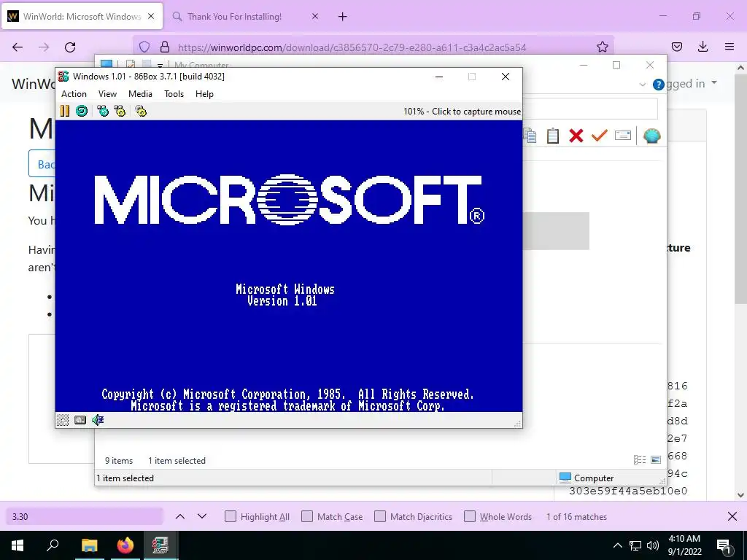Open the Help menu in 86Box
Screen dimensions: 747x560
[x=204, y=94]
